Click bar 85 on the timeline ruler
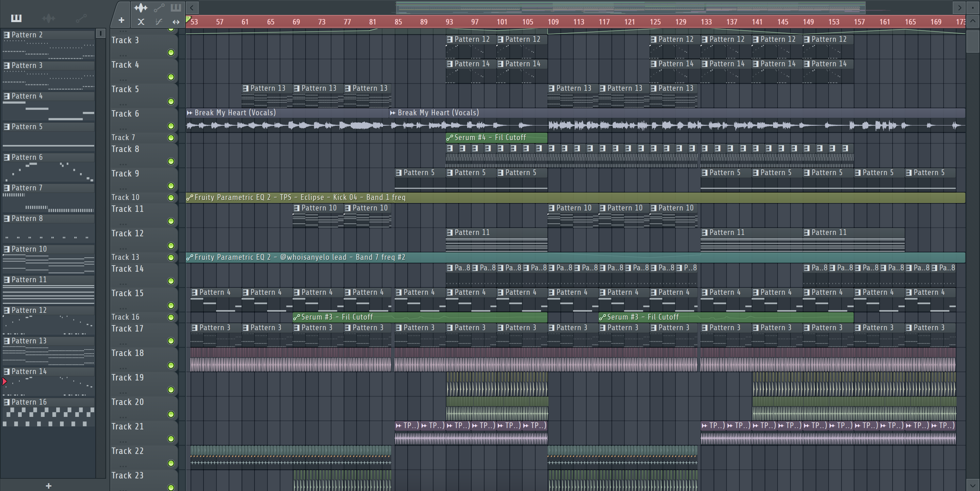Screen dimensions: 980x491 tap(398, 22)
